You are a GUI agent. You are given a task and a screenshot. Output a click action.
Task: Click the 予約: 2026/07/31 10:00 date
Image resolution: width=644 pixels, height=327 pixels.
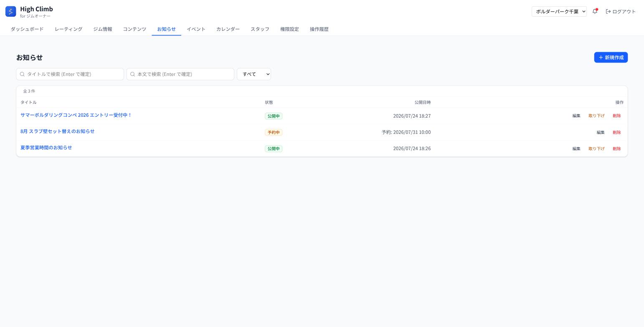click(x=406, y=132)
